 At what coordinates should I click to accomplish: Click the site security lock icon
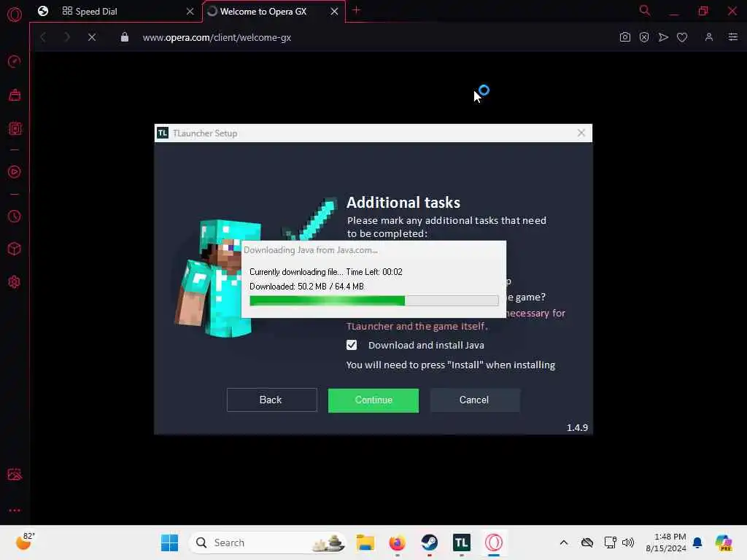click(125, 37)
